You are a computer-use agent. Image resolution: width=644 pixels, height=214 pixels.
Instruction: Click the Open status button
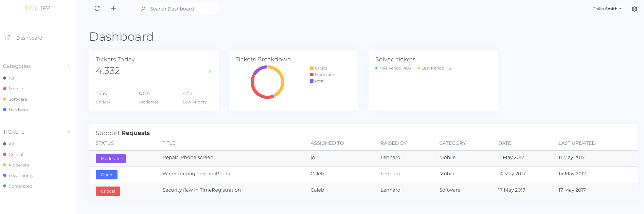pos(107,175)
